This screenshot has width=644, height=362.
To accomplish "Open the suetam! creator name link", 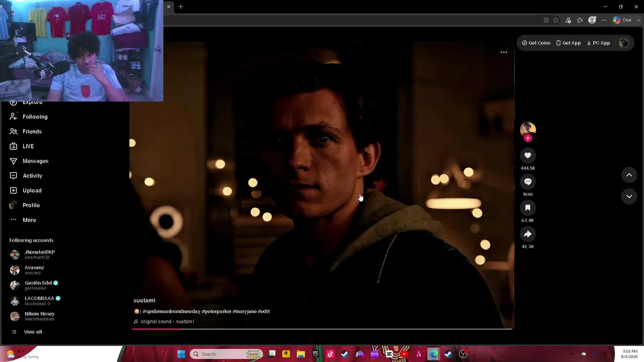I will [x=144, y=301].
